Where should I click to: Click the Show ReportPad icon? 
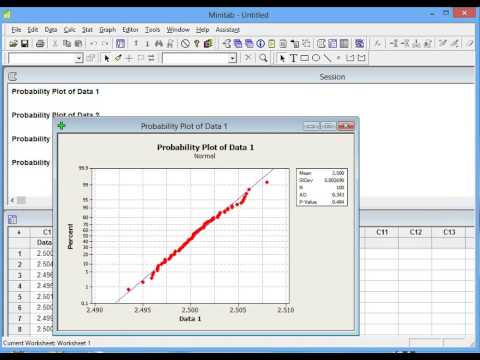(x=283, y=44)
